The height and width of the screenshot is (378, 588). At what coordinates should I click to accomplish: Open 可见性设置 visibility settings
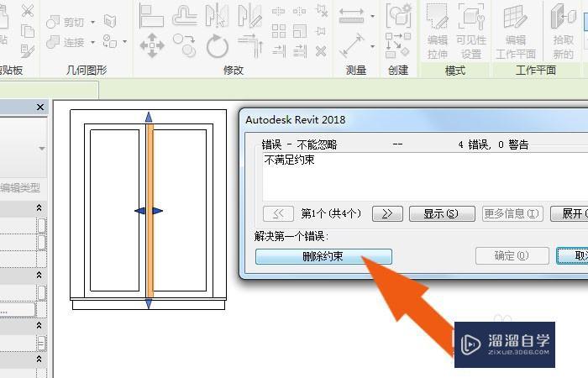(x=471, y=32)
